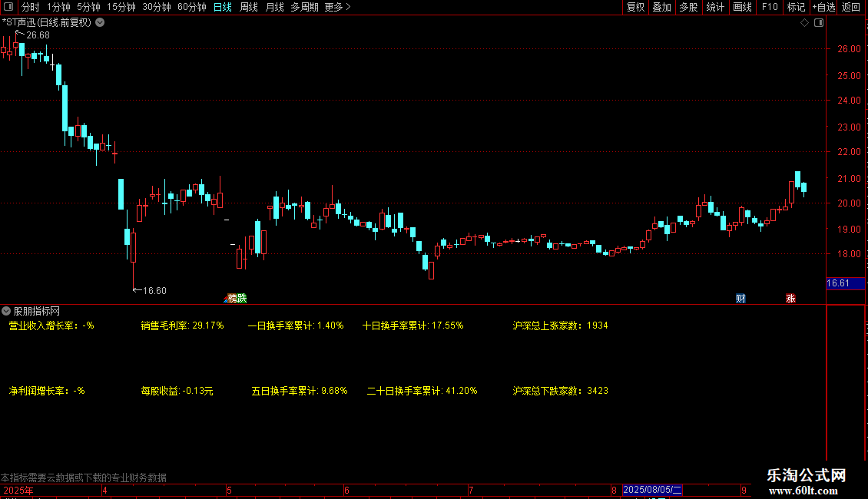Click month 4 on the time axis
This screenshot has width=868, height=499.
104,491
